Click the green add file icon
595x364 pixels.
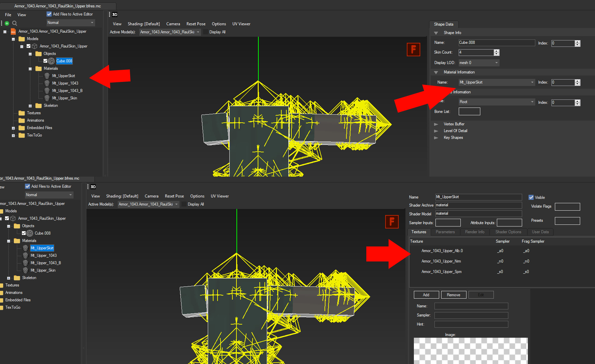pos(7,23)
